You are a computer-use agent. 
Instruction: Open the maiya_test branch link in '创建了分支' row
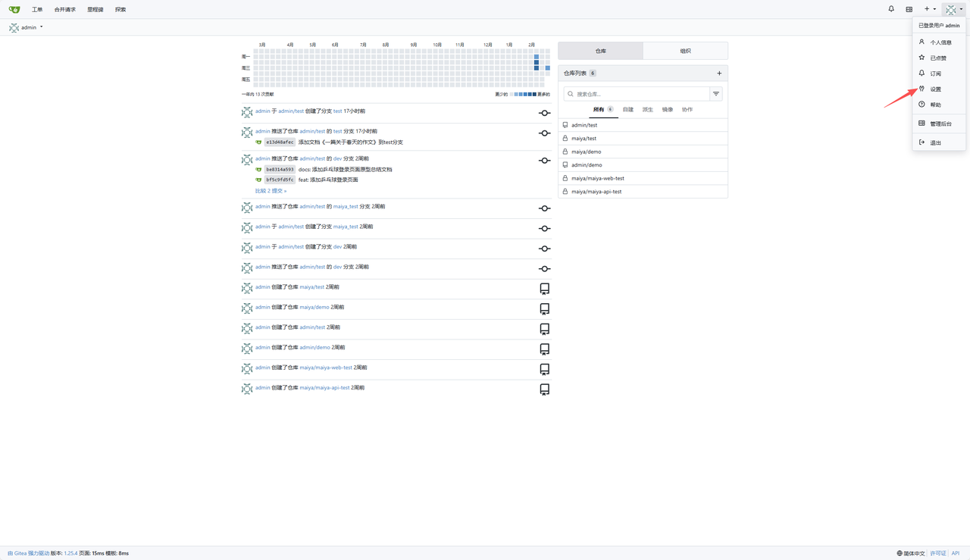(x=346, y=227)
